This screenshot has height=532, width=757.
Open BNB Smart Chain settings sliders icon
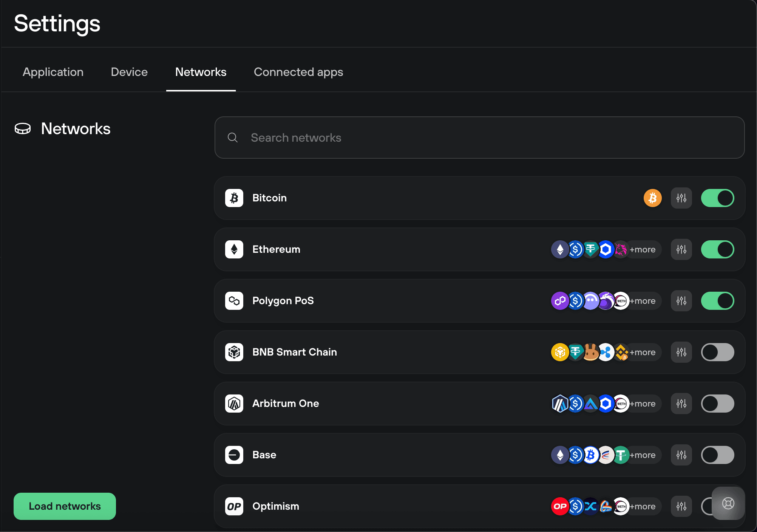click(x=681, y=352)
